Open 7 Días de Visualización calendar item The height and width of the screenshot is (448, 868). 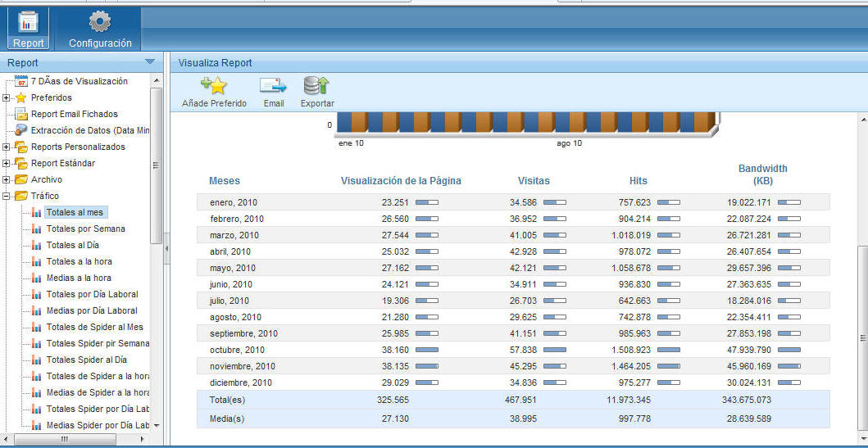[80, 81]
